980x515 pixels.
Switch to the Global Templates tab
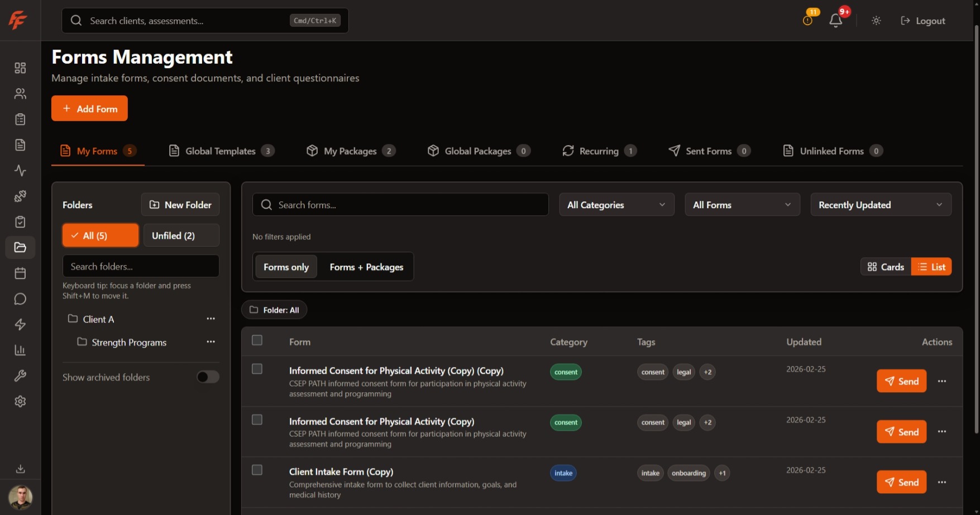click(221, 151)
